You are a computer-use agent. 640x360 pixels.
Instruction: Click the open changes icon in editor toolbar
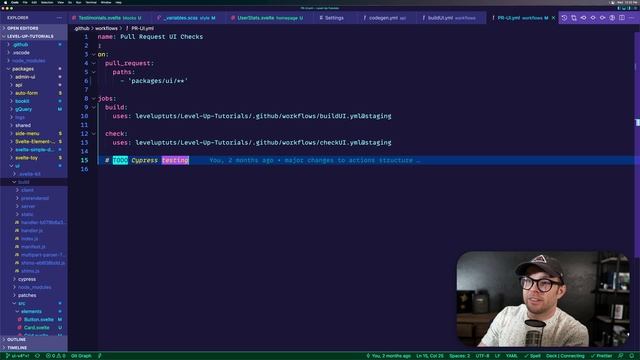pos(574,18)
